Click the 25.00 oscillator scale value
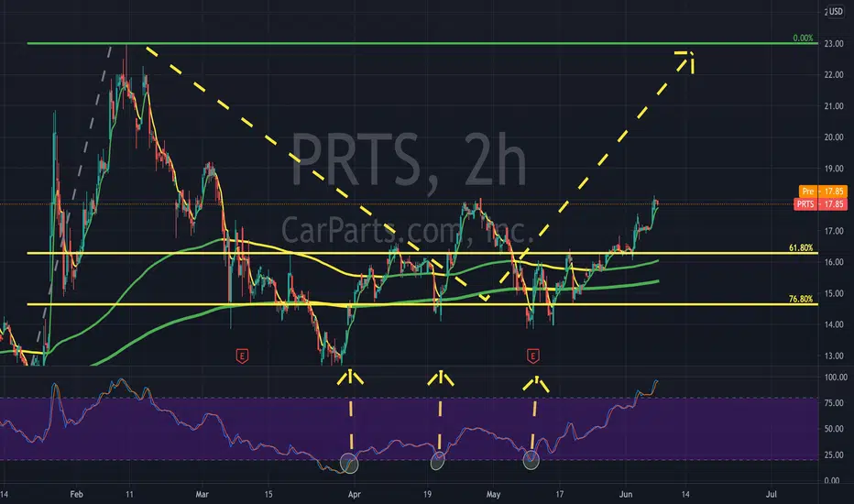 (834, 455)
